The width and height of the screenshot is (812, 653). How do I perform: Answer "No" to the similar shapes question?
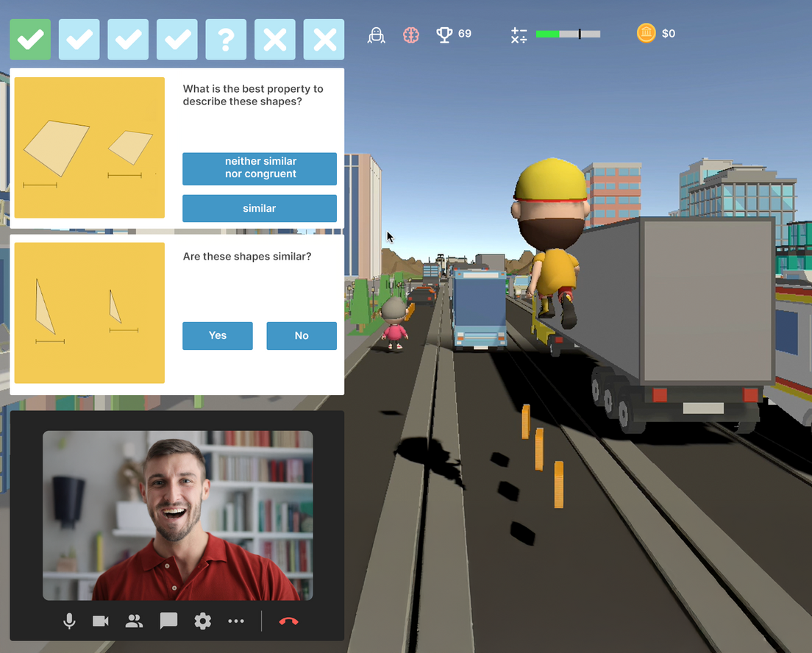tap(302, 335)
